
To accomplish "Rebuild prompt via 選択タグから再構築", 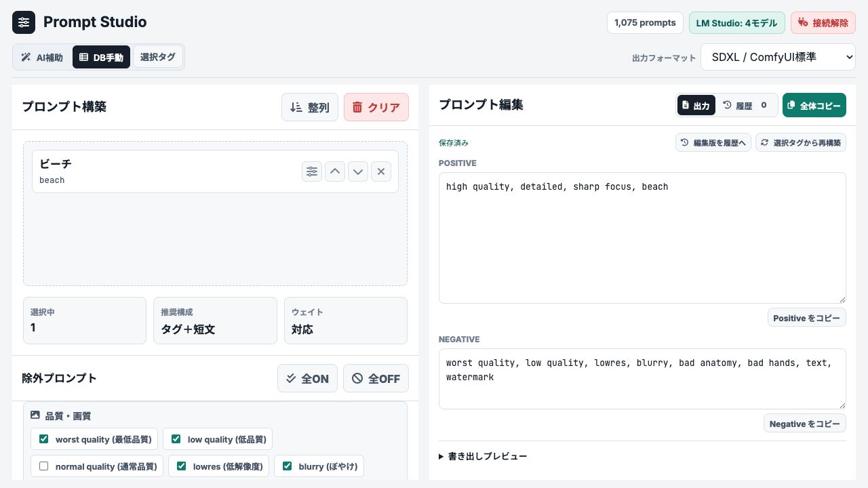I will [x=801, y=142].
